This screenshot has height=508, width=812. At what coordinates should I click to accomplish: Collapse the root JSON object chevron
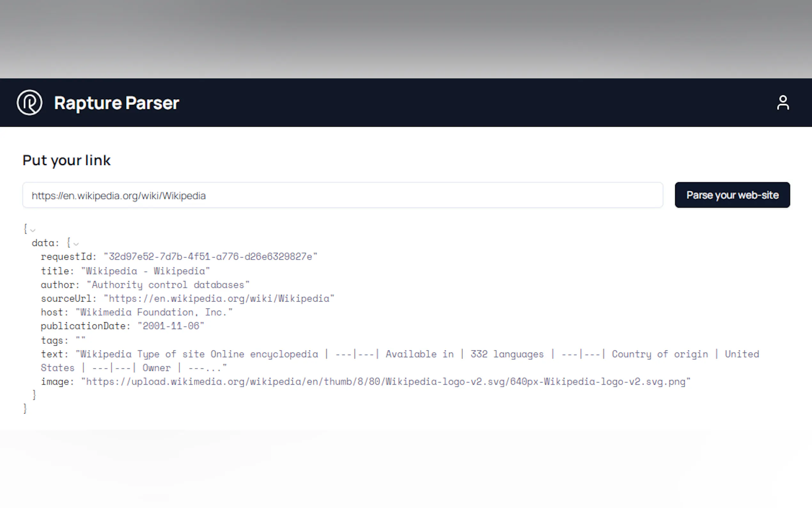(x=33, y=230)
